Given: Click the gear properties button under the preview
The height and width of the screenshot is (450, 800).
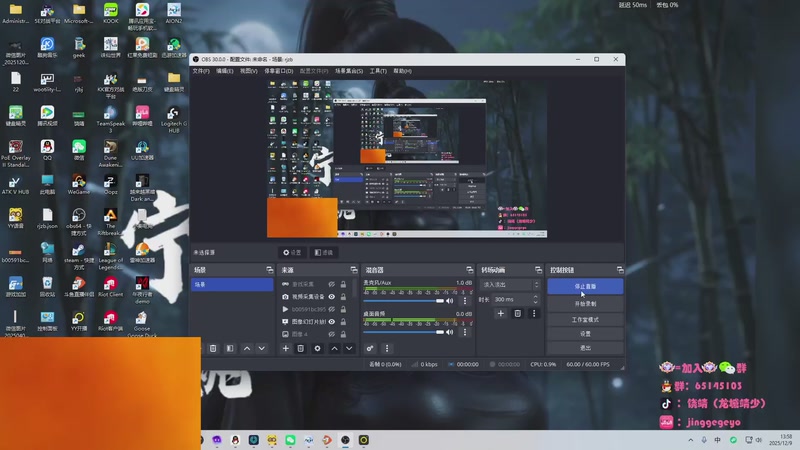Looking at the screenshot, I should point(292,253).
